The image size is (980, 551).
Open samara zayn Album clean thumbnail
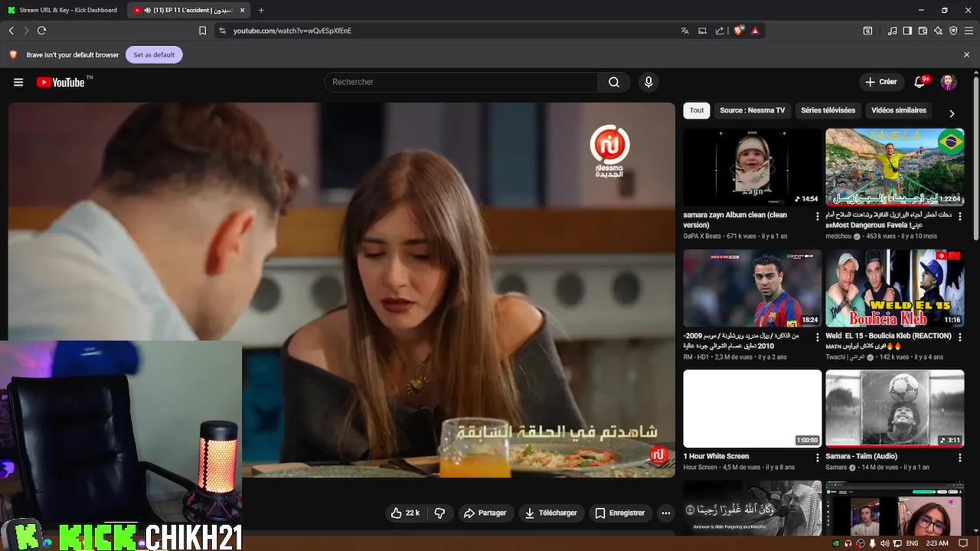click(x=752, y=167)
